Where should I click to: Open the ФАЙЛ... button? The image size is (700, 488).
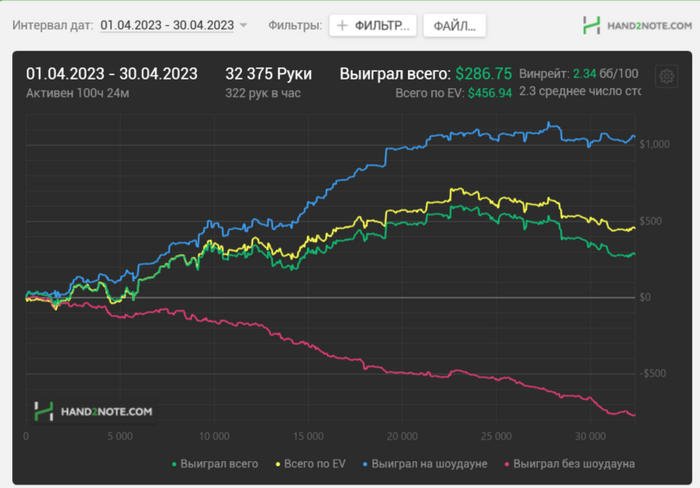click(454, 25)
